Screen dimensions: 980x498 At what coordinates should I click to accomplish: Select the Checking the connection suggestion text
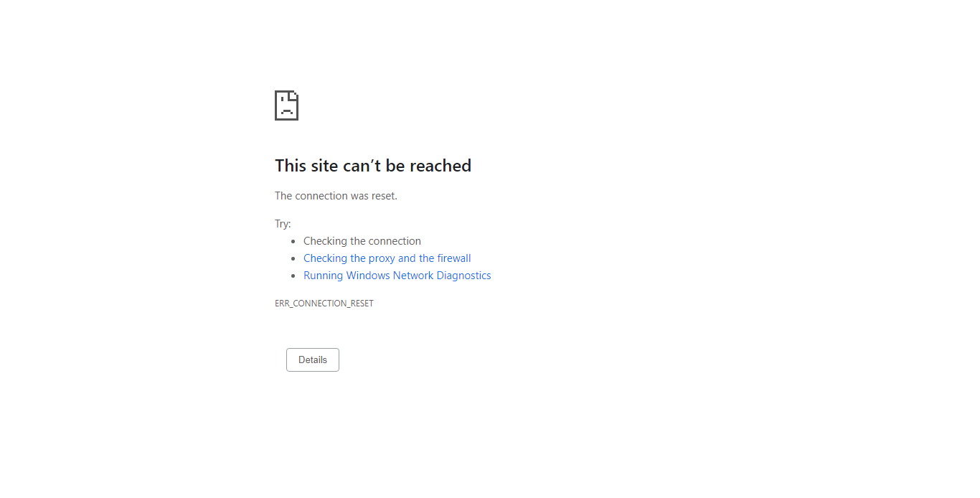tap(362, 241)
